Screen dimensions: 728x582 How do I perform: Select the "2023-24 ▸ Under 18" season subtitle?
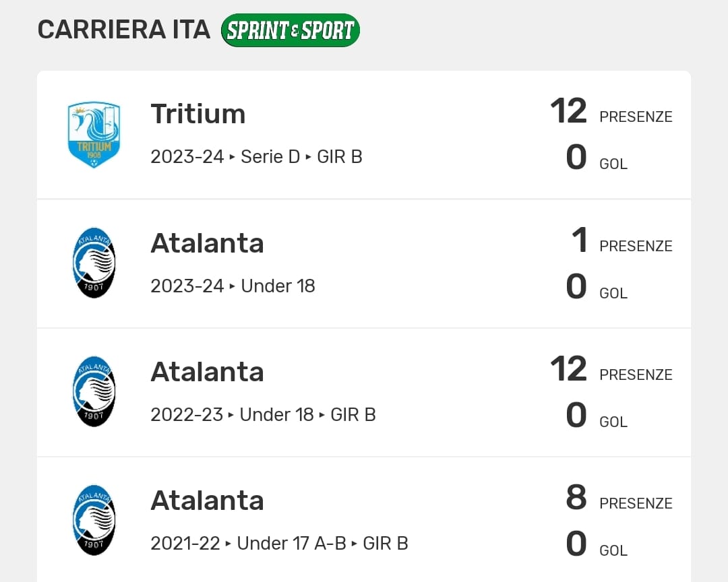click(x=233, y=286)
